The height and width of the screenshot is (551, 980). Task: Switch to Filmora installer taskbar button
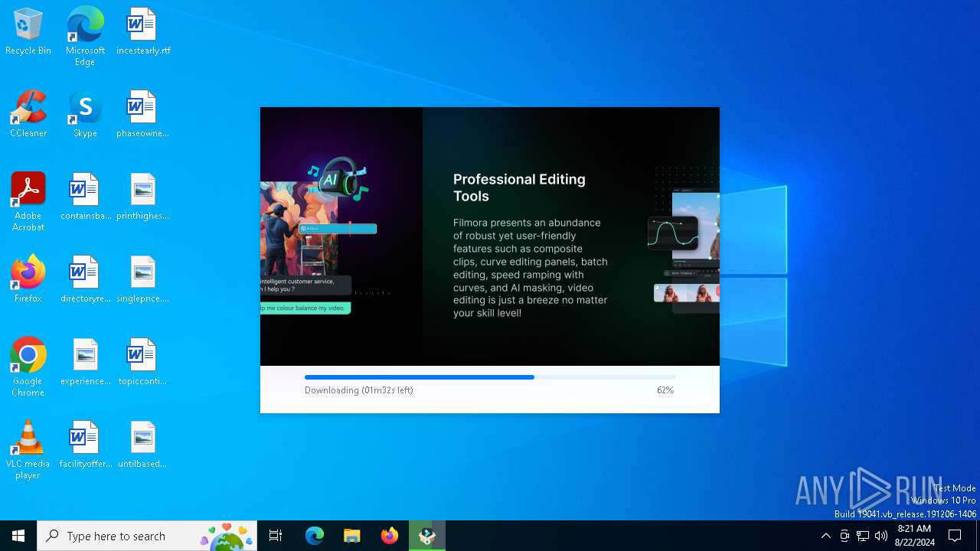click(427, 536)
